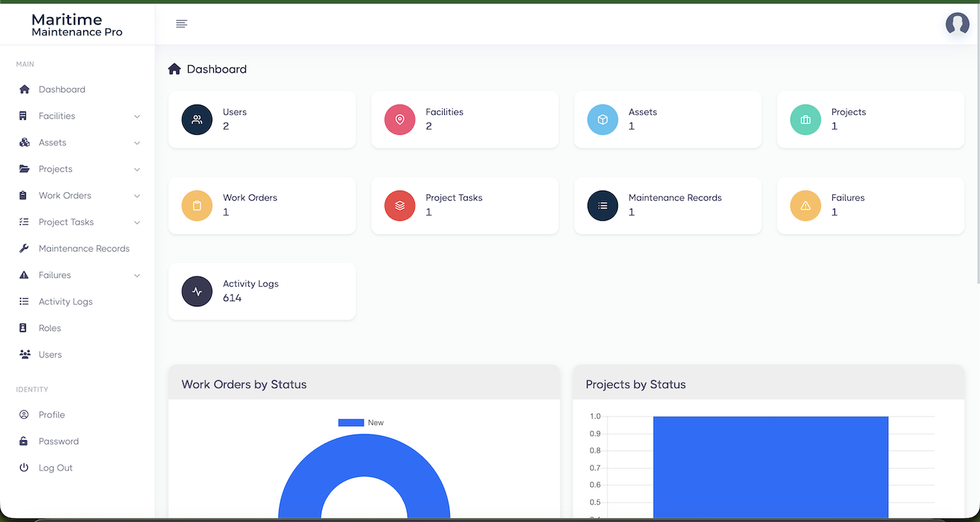Click the Project Tasks card layers icon
Image resolution: width=980 pixels, height=522 pixels.
pyautogui.click(x=400, y=206)
